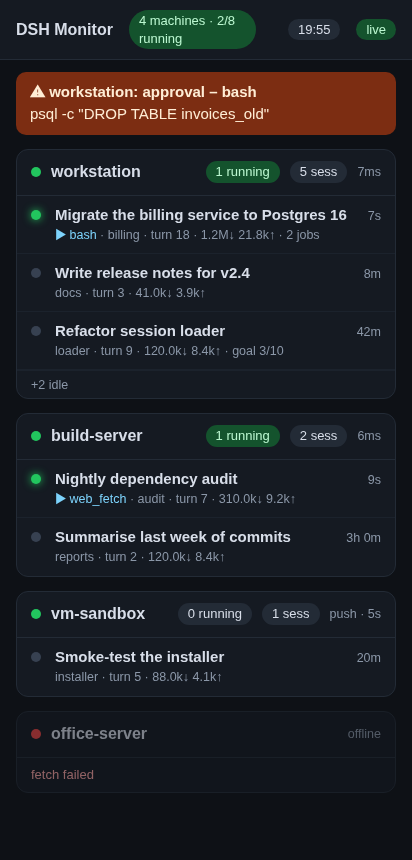Click the gray dot beside Refactor session loader
412x860 pixels.
36,331
